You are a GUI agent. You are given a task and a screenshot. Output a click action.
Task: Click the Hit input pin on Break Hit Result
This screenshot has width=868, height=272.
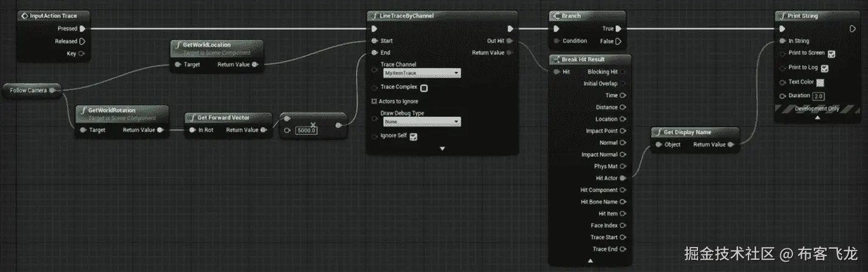coord(556,72)
